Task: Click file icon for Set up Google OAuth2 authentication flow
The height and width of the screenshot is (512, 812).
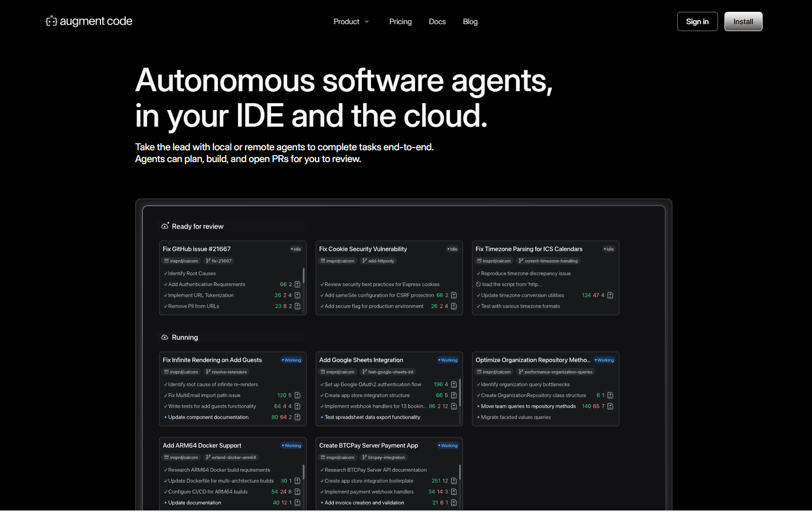Action: pyautogui.click(x=454, y=384)
